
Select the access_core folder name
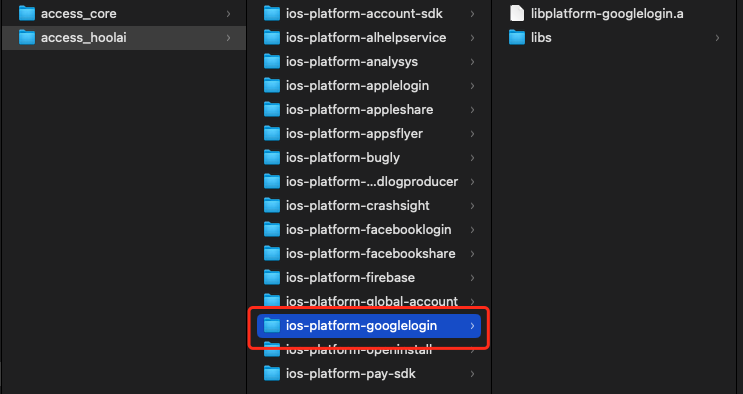tap(79, 14)
